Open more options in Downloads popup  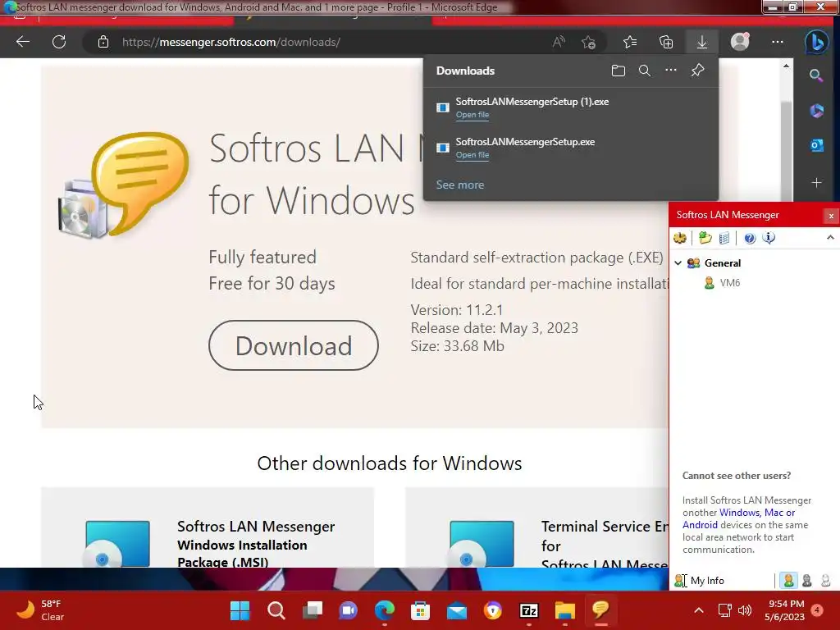coord(671,71)
